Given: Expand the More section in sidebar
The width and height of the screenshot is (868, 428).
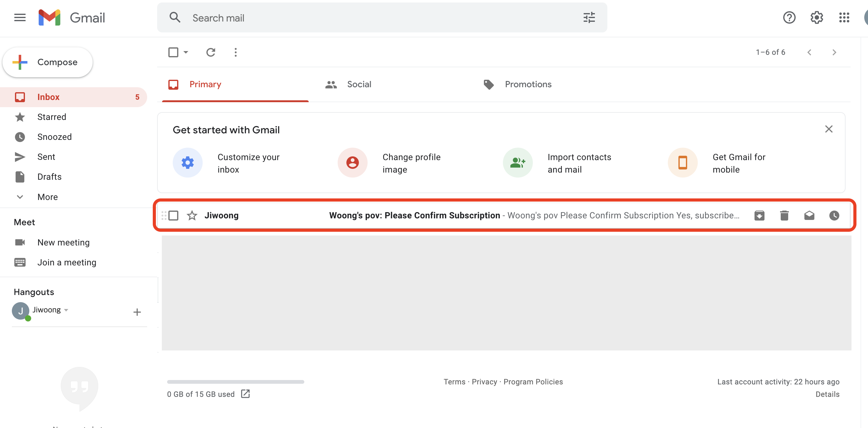Looking at the screenshot, I should (x=47, y=197).
